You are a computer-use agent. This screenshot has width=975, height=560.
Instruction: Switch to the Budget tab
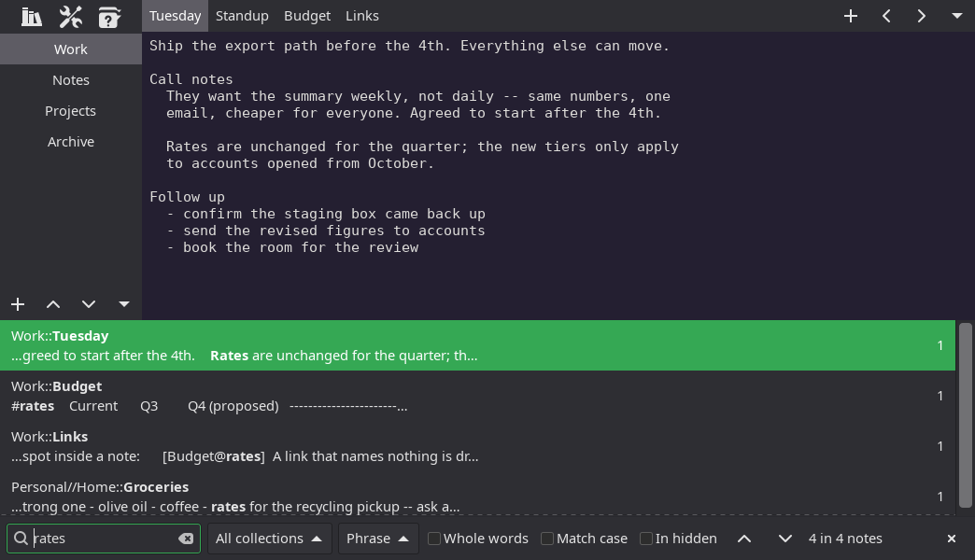[x=307, y=16]
